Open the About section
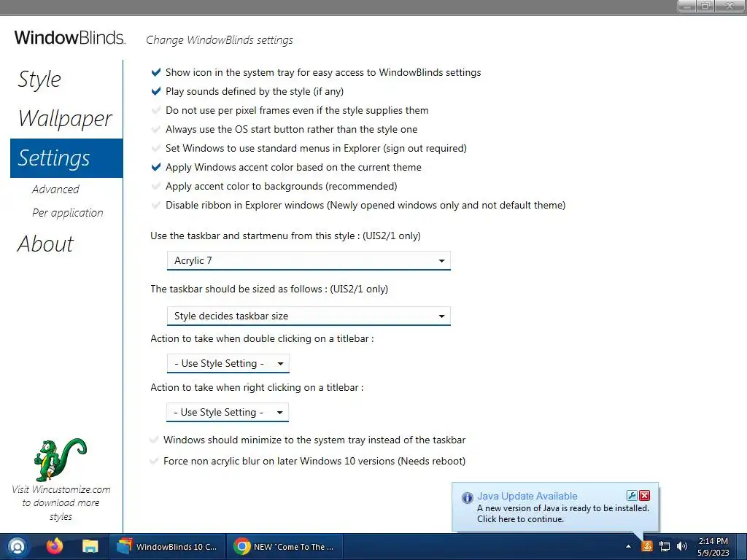This screenshot has height=560, width=747. 46,244
